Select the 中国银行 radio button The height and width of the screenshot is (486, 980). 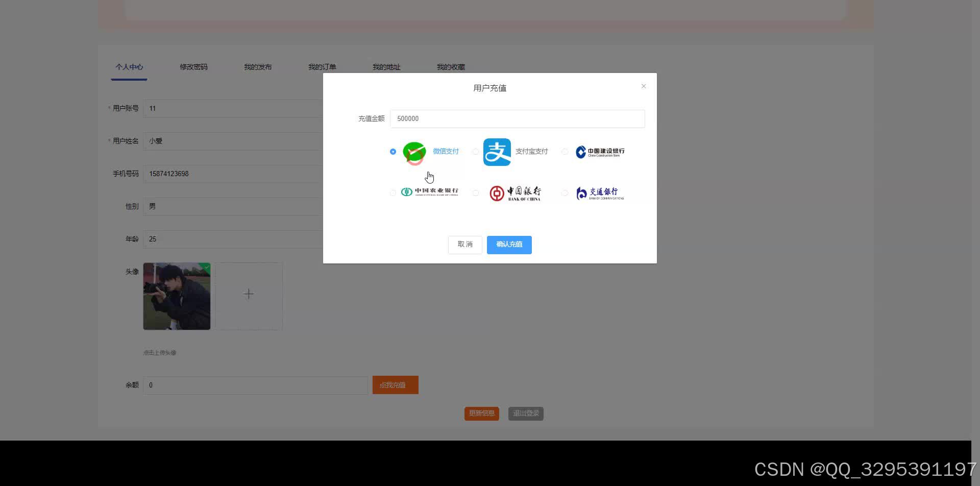point(476,193)
